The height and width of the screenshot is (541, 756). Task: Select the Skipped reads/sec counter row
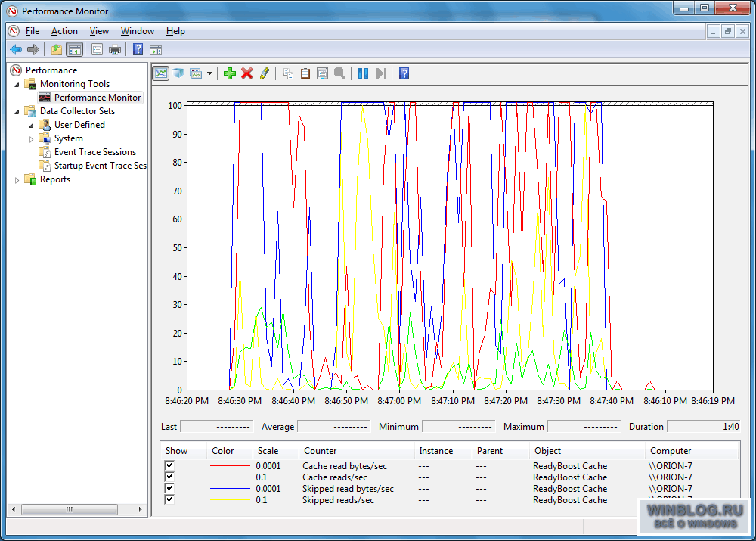(449, 500)
